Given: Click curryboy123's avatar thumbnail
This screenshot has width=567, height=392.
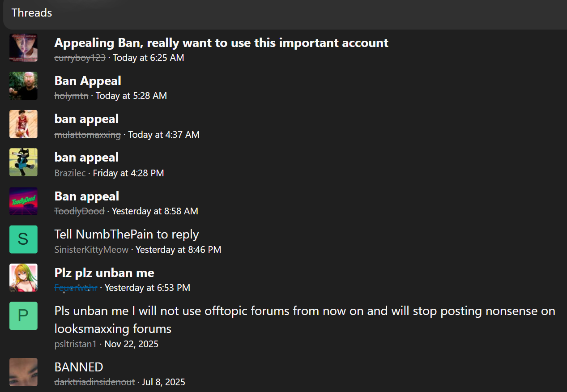Looking at the screenshot, I should (23, 47).
